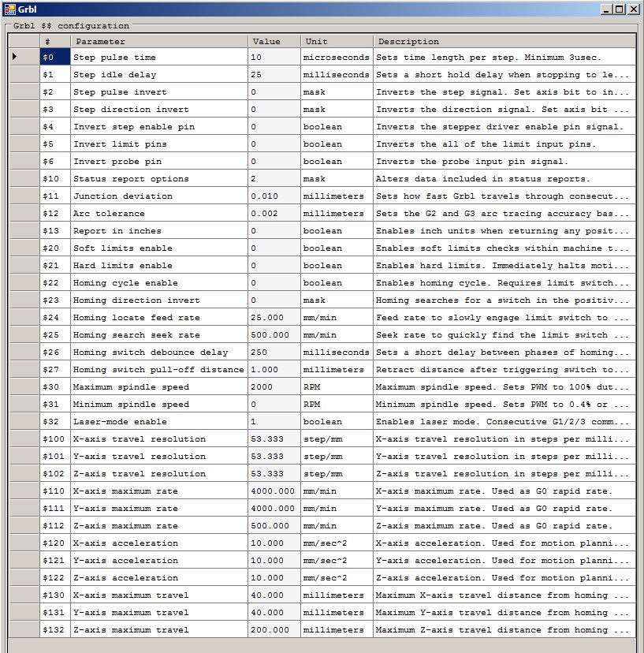The width and height of the screenshot is (644, 653).
Task: Click the $122 cell
Action: (55, 578)
